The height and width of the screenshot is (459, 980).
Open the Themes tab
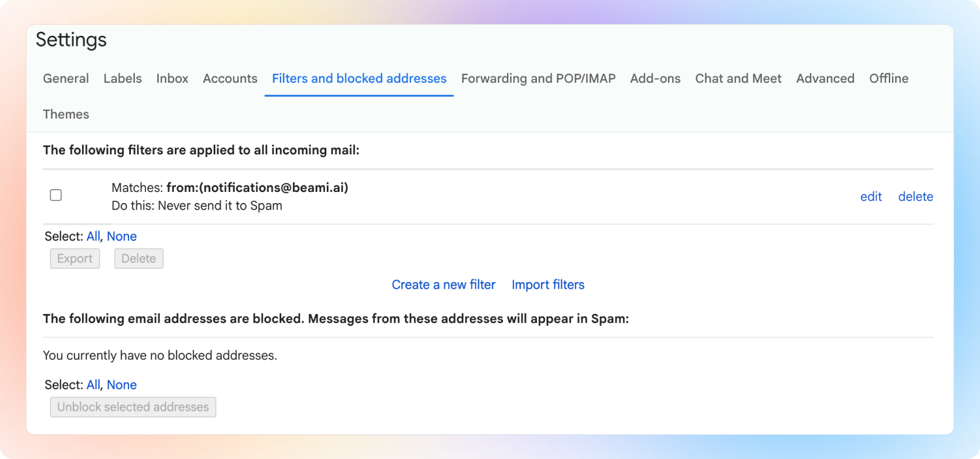click(66, 114)
